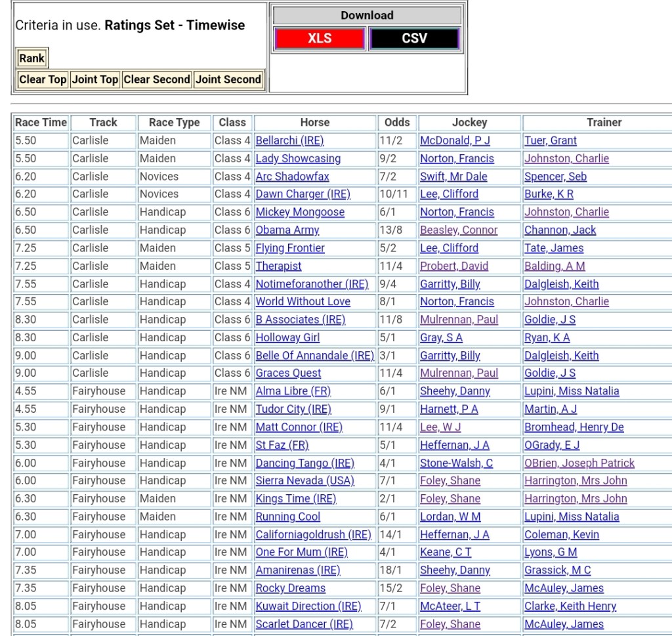This screenshot has height=636, width=672.
Task: Open the Bellarchi (IRE) horse link
Action: tap(289, 140)
